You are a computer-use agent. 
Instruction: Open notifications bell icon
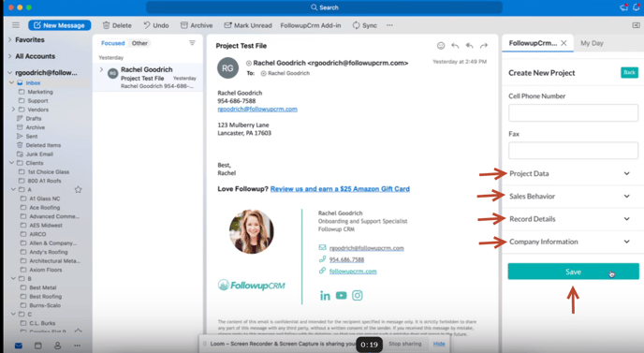pyautogui.click(x=637, y=7)
